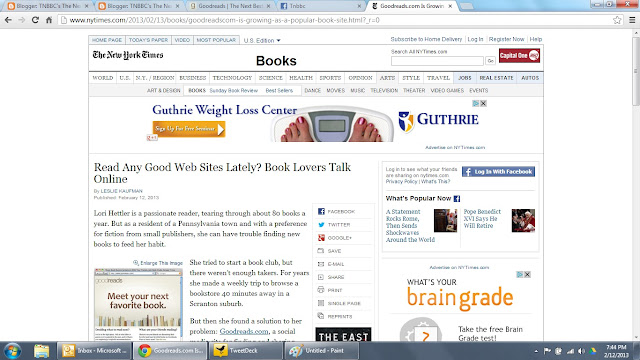Viewport: 640px width, 360px height.
Task: Open the Best Sellers link
Action: 279,91
